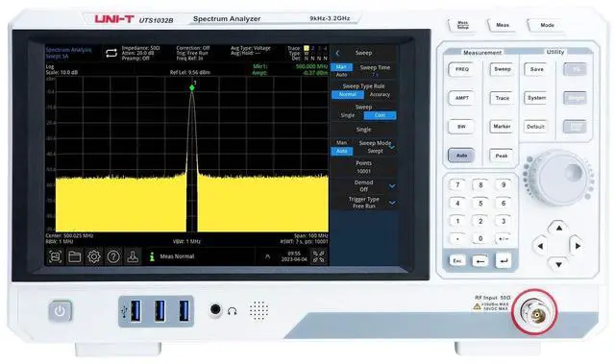Tap the Default utility key
Image resolution: width=615 pixels, height=364 pixels.
point(535,127)
